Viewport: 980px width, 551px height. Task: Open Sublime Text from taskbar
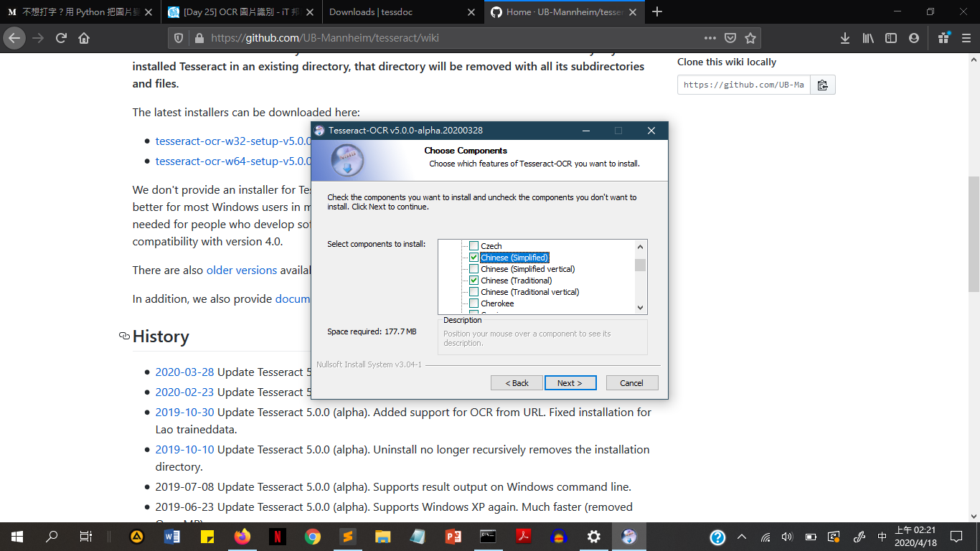pos(347,536)
